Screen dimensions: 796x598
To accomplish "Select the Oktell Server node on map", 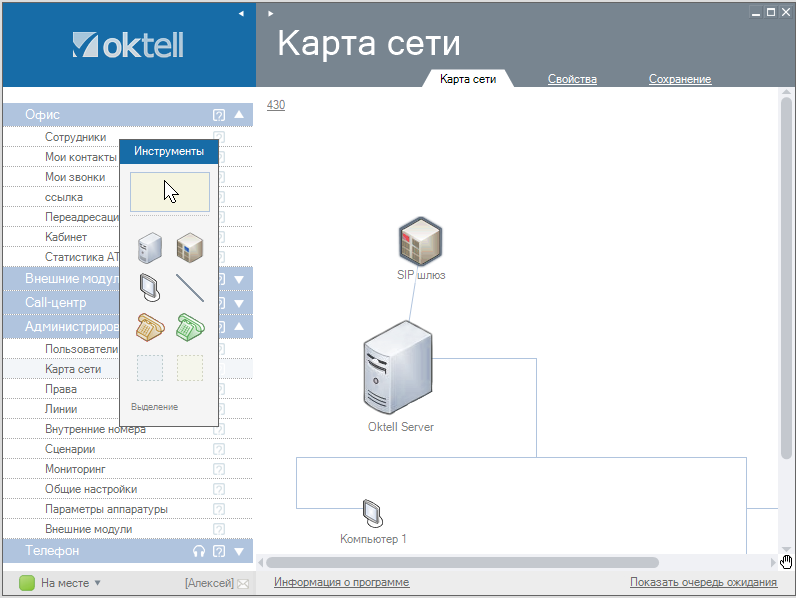I will tap(398, 372).
